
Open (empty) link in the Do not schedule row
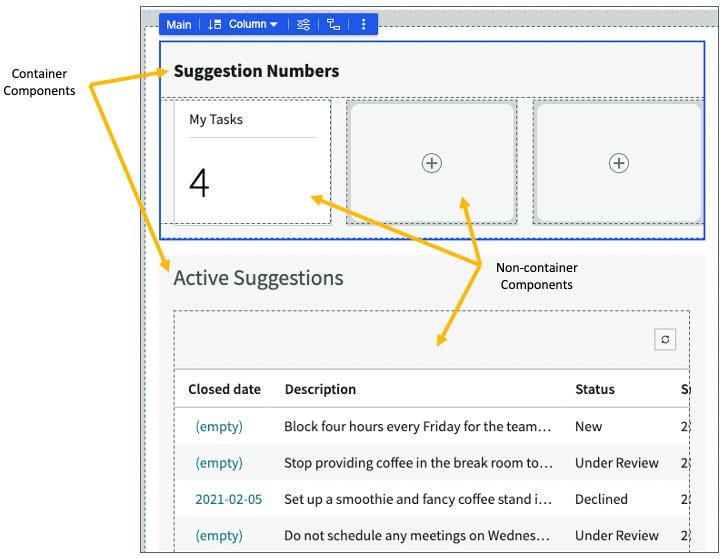pyautogui.click(x=219, y=536)
